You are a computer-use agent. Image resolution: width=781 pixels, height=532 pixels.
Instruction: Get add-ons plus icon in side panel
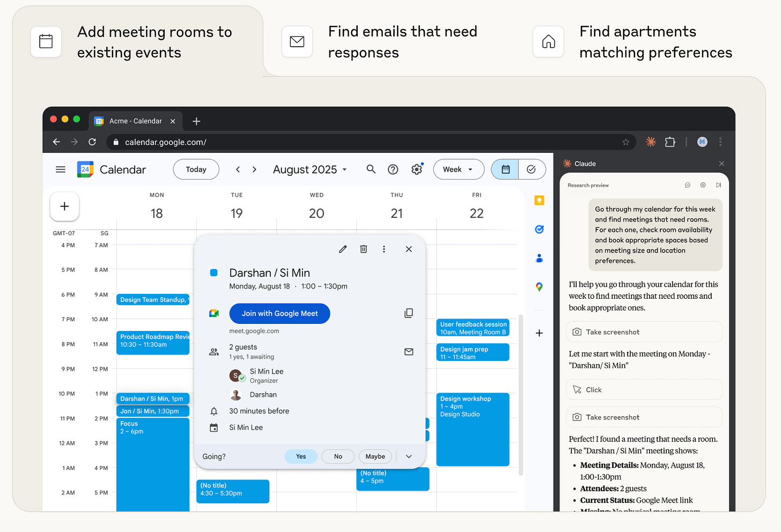540,333
